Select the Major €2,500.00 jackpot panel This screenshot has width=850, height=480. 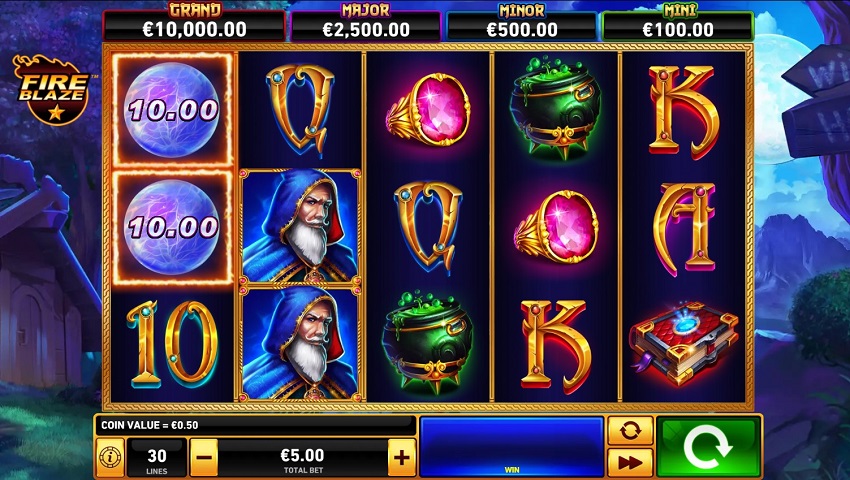click(x=366, y=22)
